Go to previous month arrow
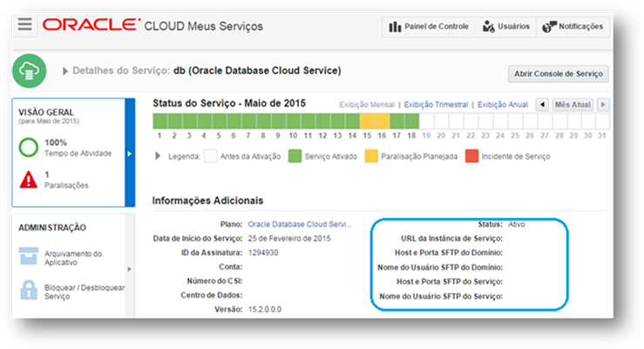 (x=542, y=105)
